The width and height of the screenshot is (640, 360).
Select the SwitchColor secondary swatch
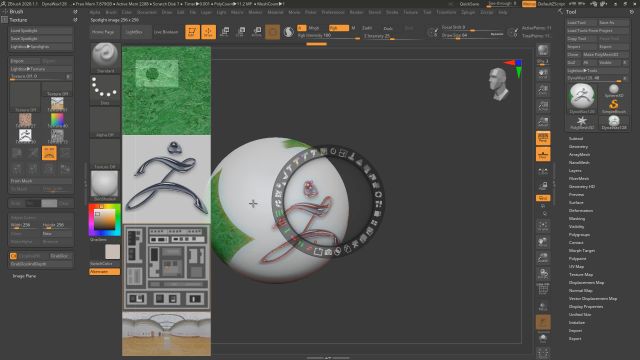[112, 252]
